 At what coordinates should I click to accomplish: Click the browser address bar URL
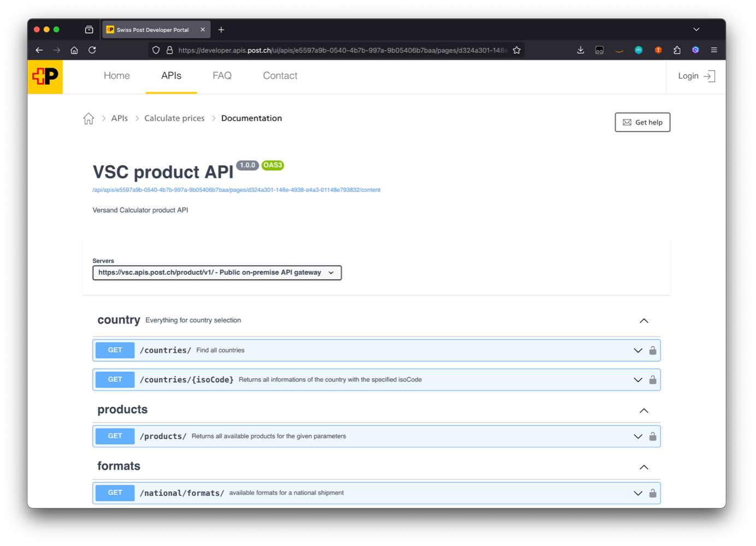(342, 50)
